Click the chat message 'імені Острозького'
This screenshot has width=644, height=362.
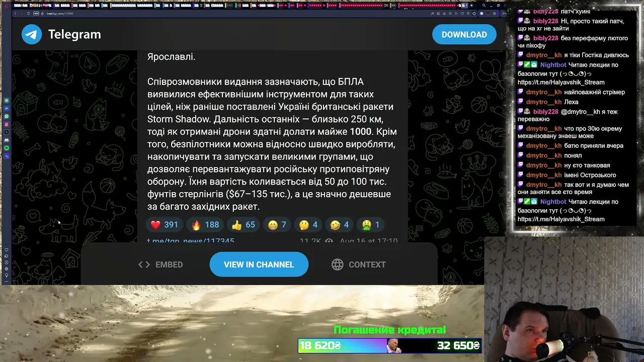(590, 175)
